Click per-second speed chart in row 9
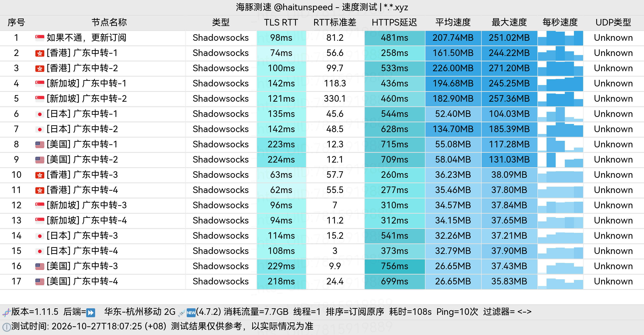 pyautogui.click(x=560, y=160)
